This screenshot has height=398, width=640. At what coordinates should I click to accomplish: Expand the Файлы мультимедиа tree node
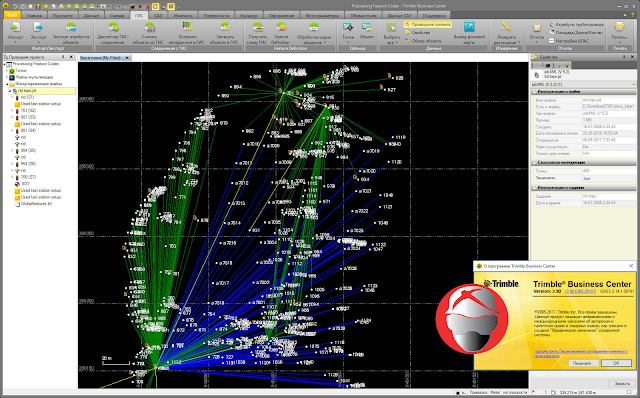pyautogui.click(x=7, y=77)
